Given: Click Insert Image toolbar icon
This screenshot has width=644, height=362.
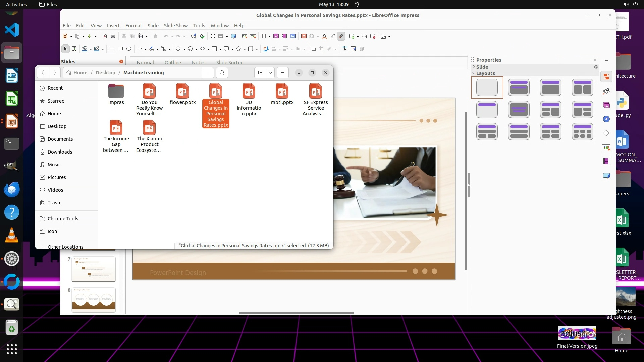Looking at the screenshot, I should (276, 36).
